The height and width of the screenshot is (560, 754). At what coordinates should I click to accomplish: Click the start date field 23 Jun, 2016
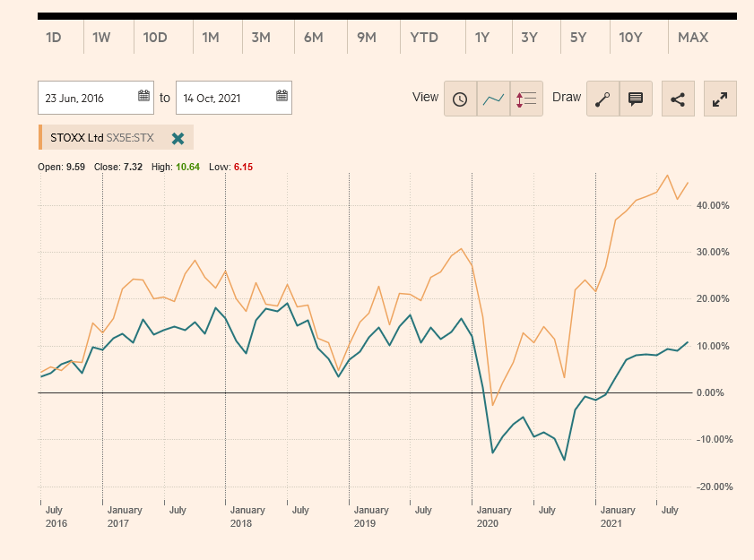point(85,98)
